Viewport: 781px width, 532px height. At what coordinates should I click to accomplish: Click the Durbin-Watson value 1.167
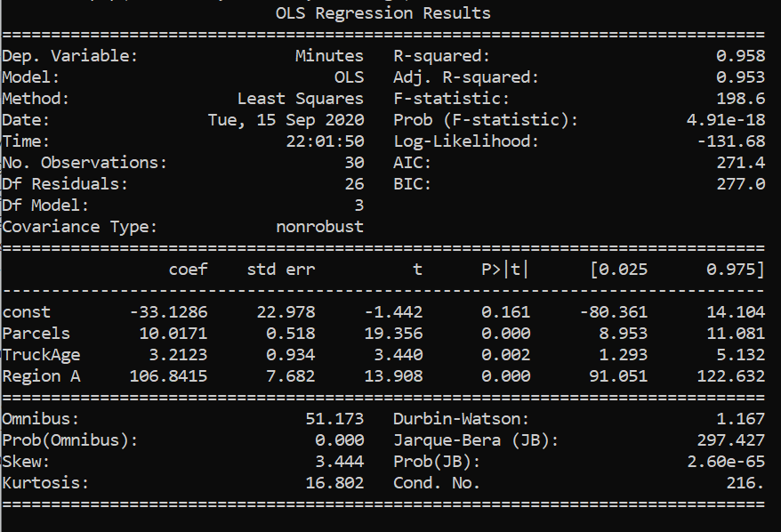pyautogui.click(x=740, y=419)
